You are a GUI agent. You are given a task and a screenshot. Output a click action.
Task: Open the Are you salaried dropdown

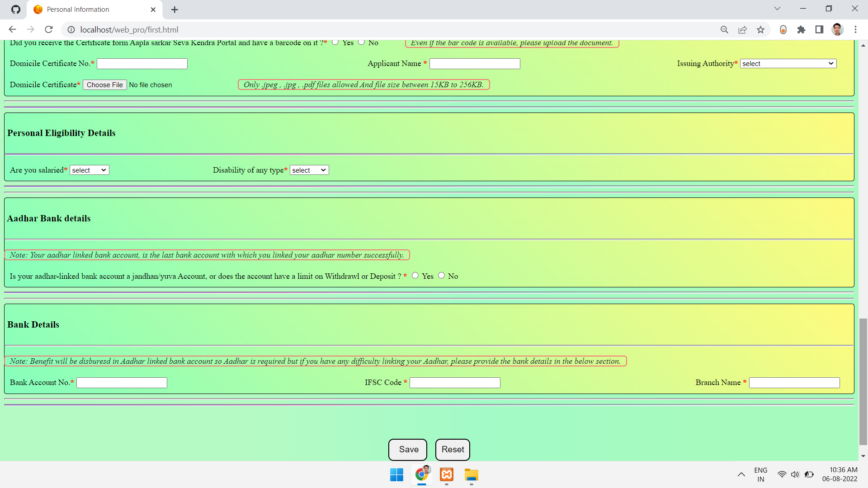[x=90, y=170]
